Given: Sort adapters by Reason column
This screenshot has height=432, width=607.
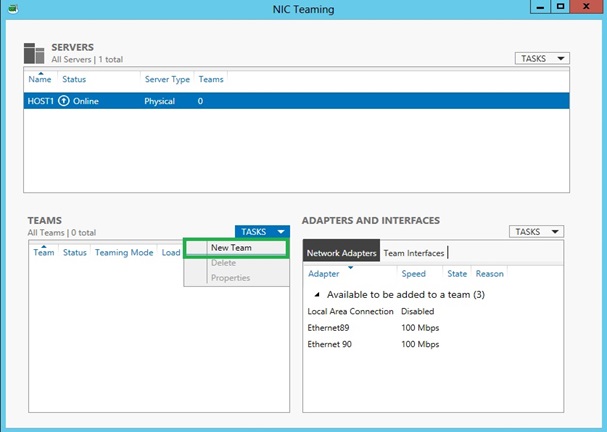Looking at the screenshot, I should point(490,274).
